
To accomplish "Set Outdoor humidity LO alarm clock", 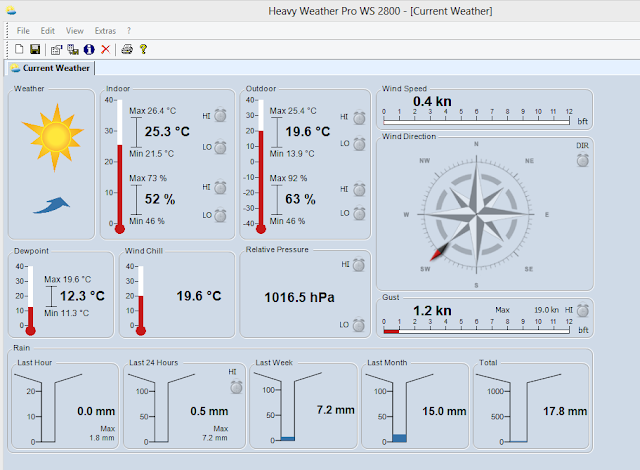I will pos(359,213).
